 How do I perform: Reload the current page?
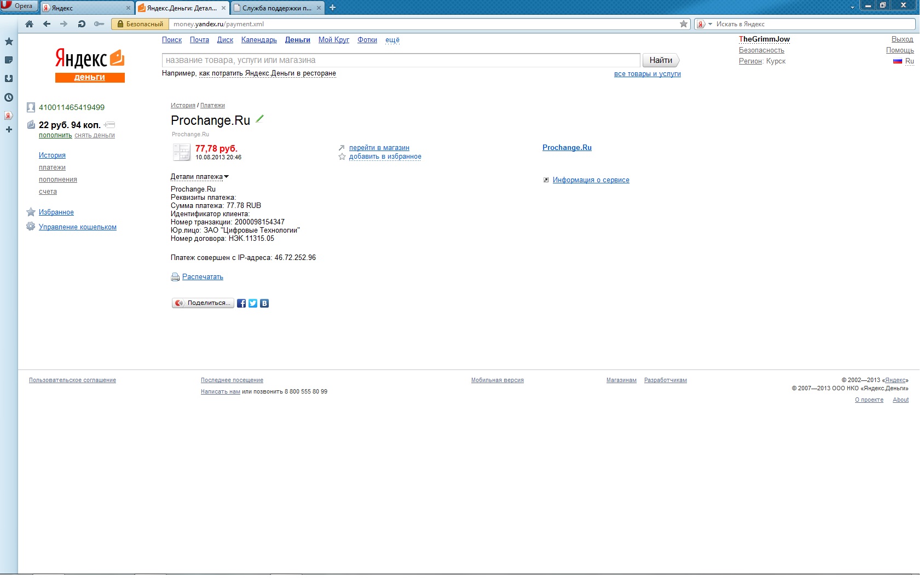coord(82,24)
